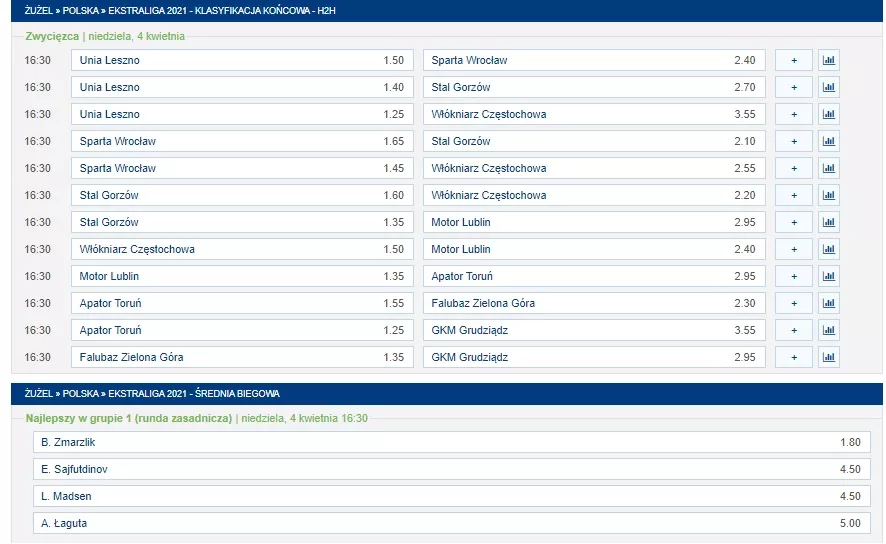Screen dimensions: 886x544
Task: Open the Klasyfikacja Końcowa - H2H header
Action: pos(447,11)
